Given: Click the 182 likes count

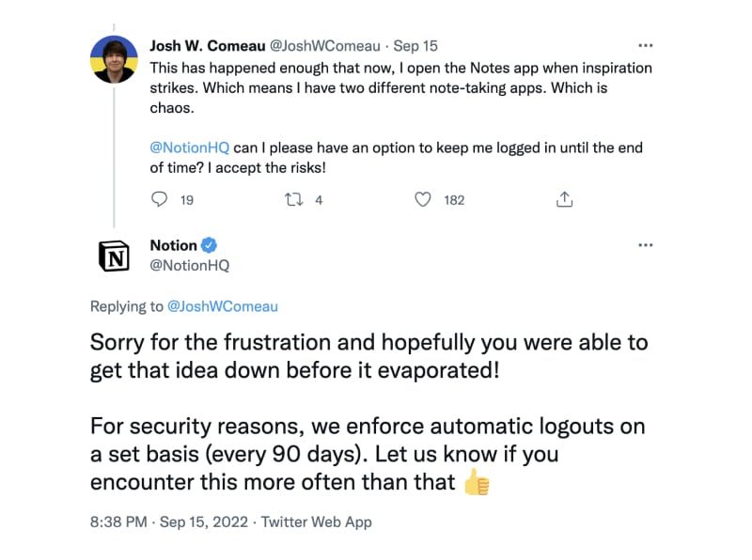Looking at the screenshot, I should pyautogui.click(x=454, y=200).
